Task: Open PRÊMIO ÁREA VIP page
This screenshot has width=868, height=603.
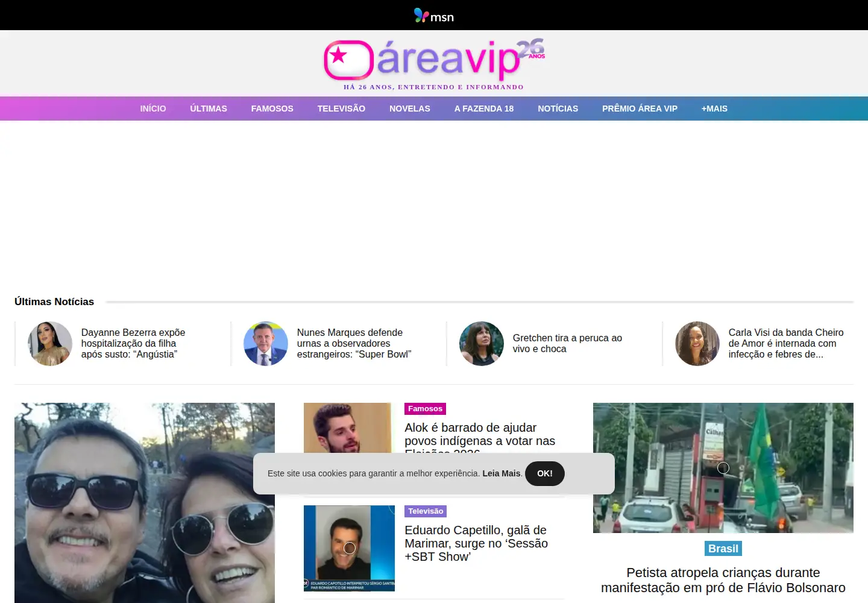Action: coord(640,109)
